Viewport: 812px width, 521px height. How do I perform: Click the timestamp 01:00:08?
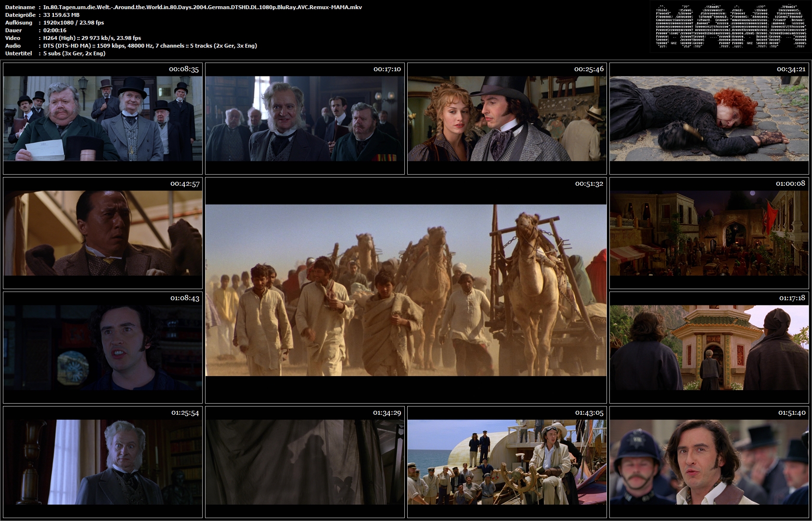790,183
